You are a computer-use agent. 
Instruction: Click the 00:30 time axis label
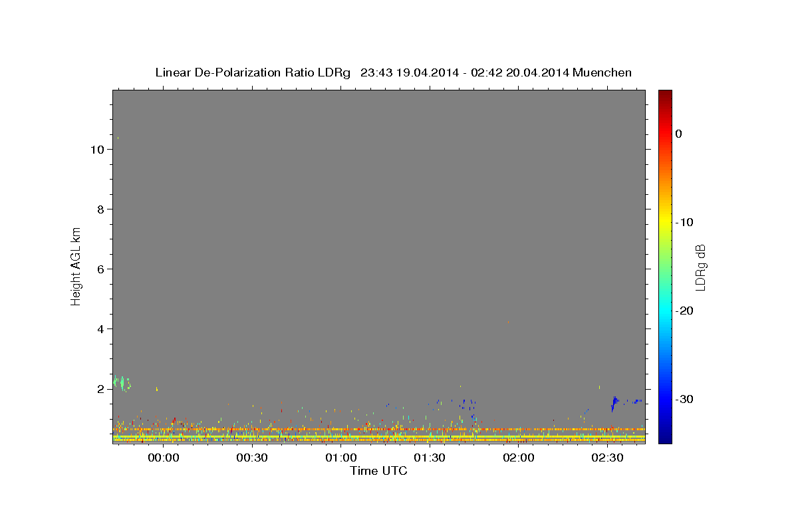click(252, 458)
